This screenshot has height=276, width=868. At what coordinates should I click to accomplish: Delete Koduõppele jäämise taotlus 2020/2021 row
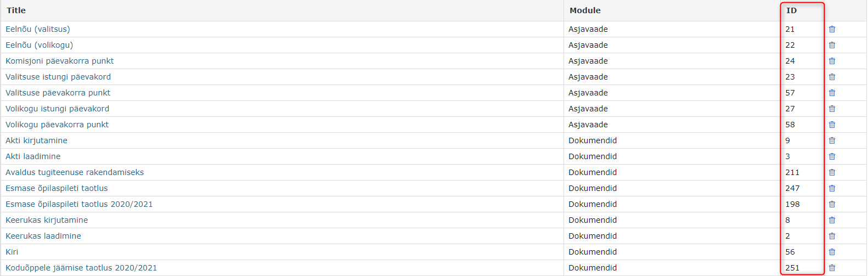pyautogui.click(x=832, y=268)
